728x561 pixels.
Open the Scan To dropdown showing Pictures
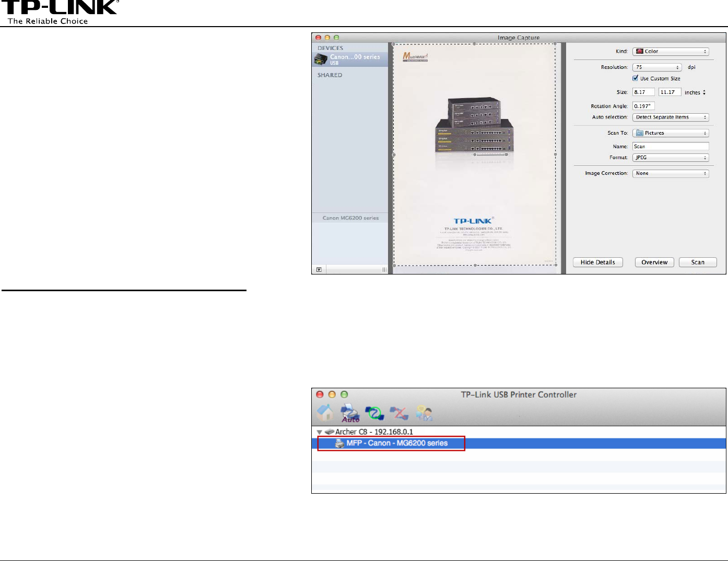point(671,133)
